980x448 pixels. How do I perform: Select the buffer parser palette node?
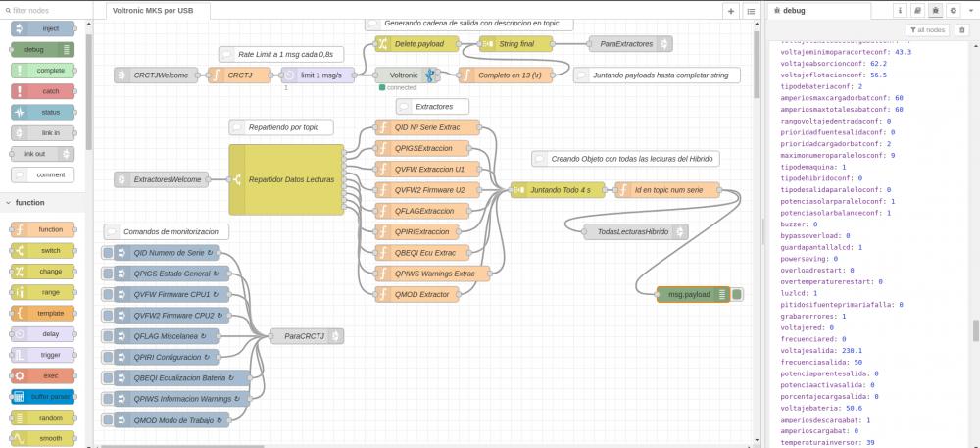click(43, 397)
